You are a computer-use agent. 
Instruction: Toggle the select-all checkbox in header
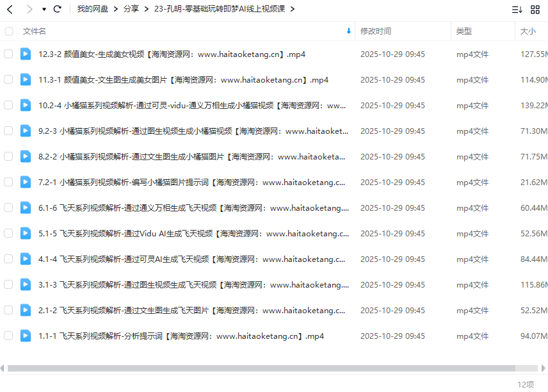tap(8, 31)
